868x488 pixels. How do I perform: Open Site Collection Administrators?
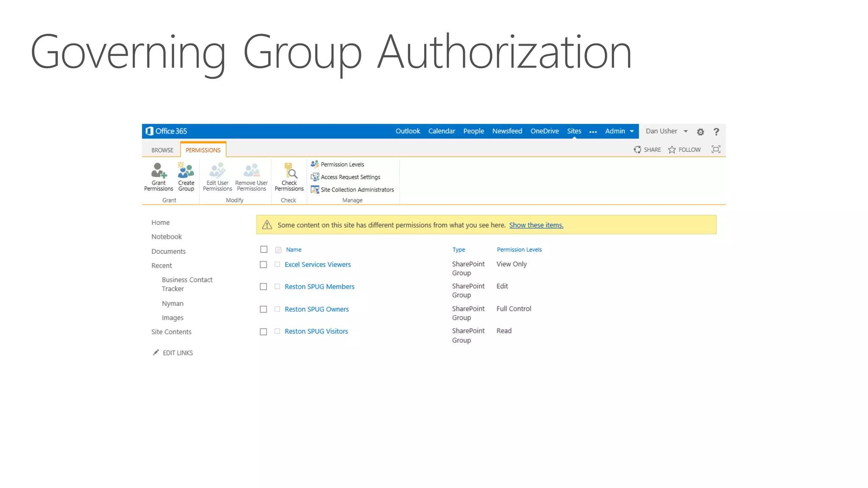click(x=357, y=190)
